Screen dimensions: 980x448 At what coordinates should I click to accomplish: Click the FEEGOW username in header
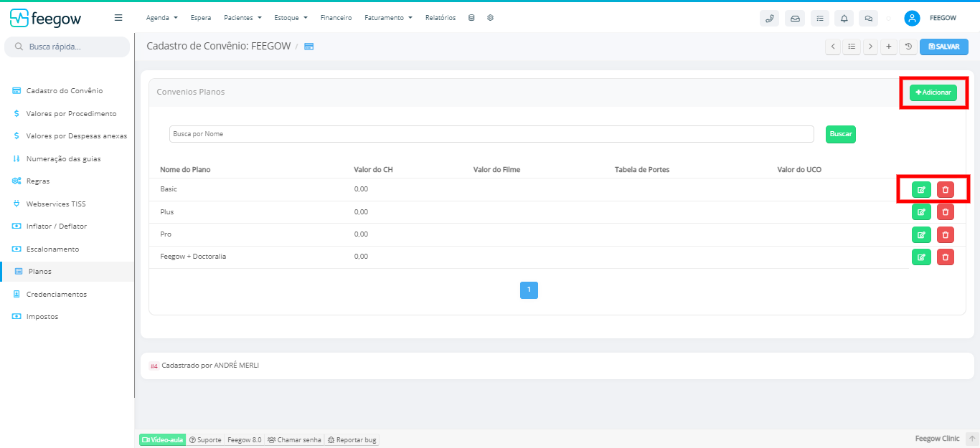coord(943,19)
